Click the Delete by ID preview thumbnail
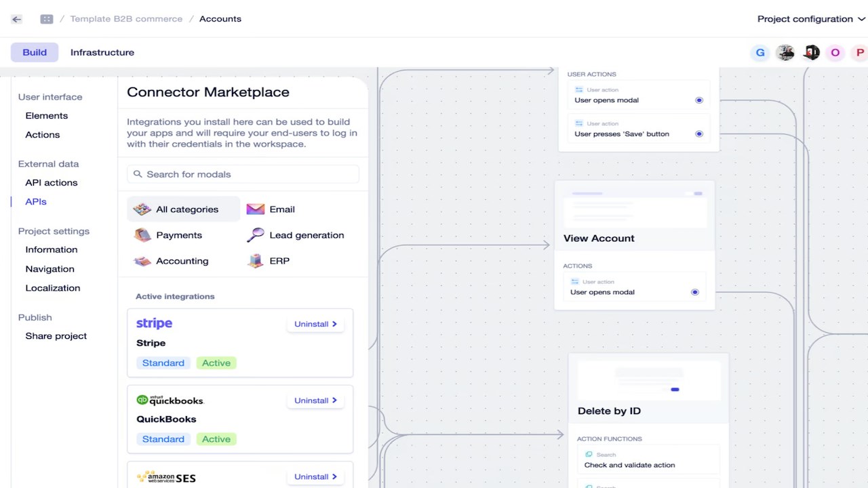868x488 pixels. coord(648,380)
